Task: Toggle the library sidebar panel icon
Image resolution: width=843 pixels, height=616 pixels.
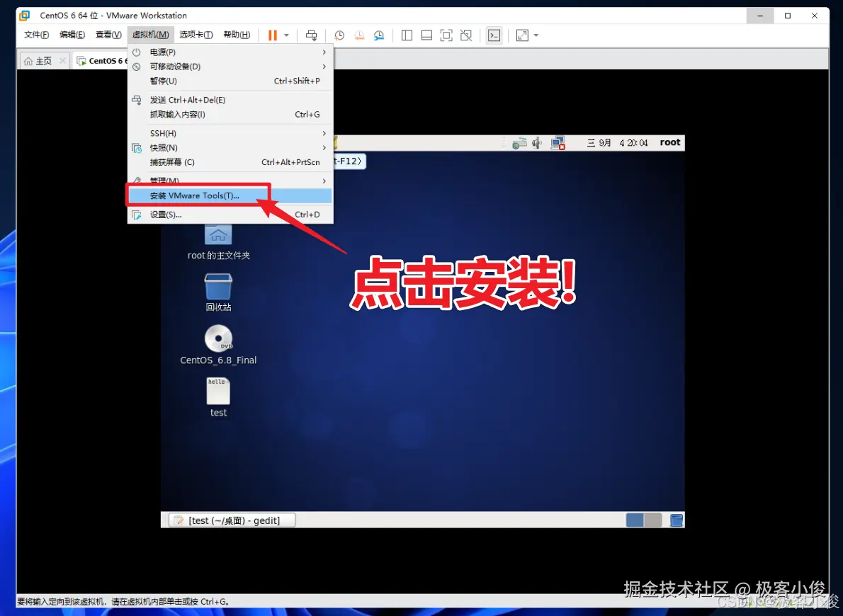Action: 407,35
